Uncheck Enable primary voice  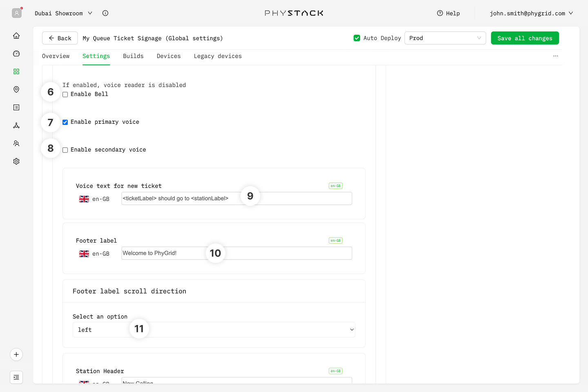tap(65, 122)
